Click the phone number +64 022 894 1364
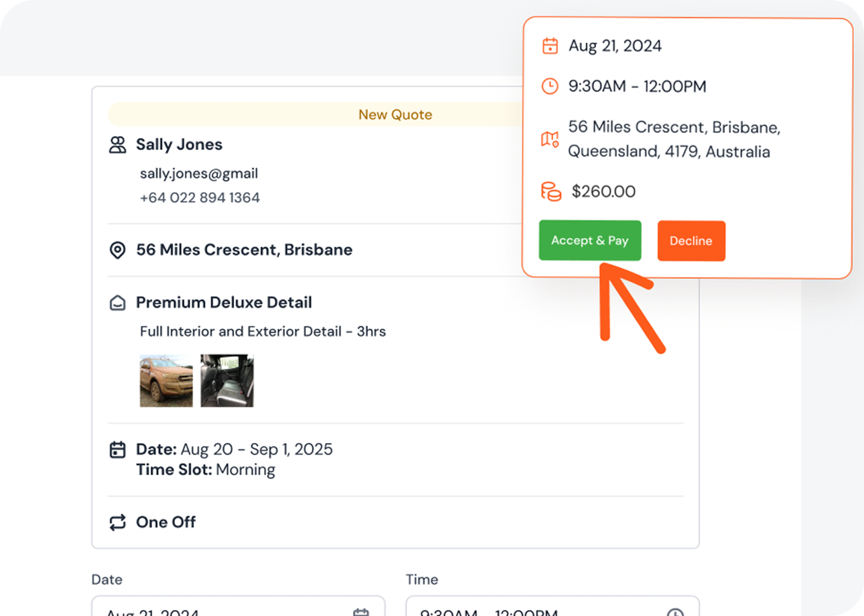 click(x=200, y=198)
